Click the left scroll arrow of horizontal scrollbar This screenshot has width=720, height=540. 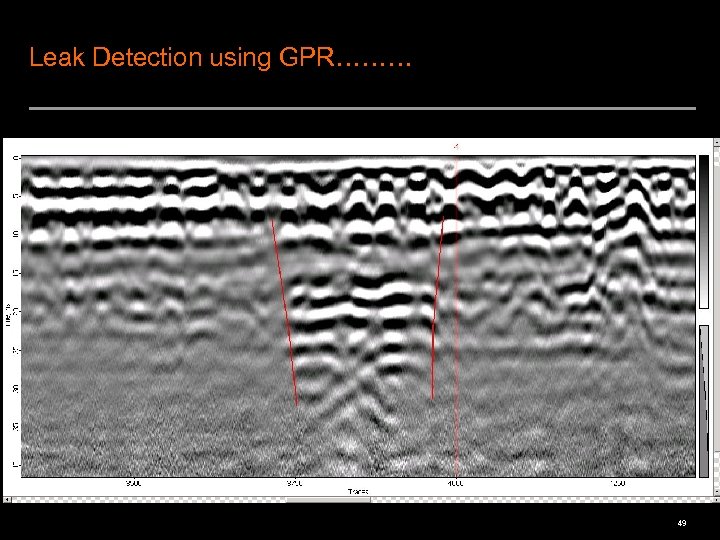pos(6,499)
